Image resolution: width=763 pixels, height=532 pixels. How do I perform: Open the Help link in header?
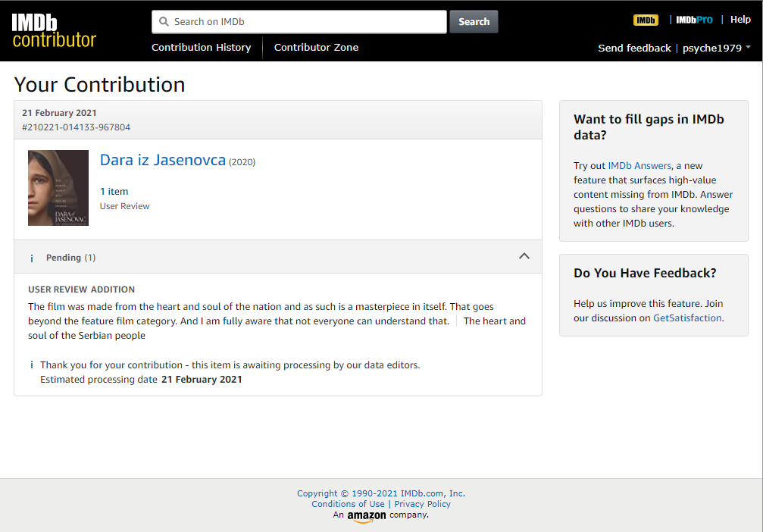pyautogui.click(x=740, y=20)
